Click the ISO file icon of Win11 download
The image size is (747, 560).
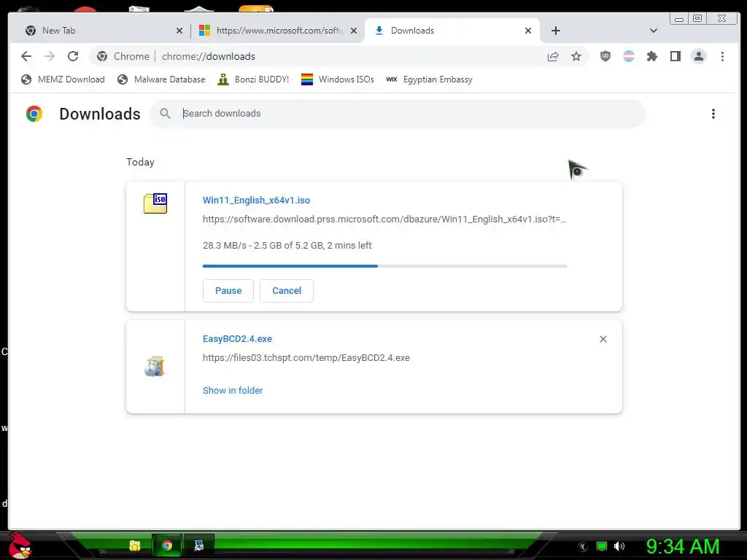pos(155,203)
